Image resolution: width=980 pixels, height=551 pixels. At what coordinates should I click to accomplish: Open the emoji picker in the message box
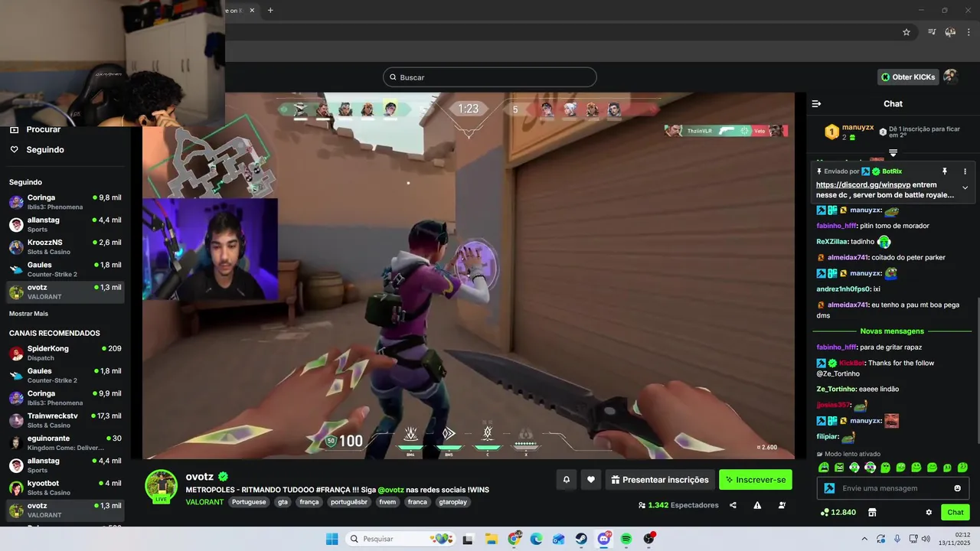[x=958, y=488]
